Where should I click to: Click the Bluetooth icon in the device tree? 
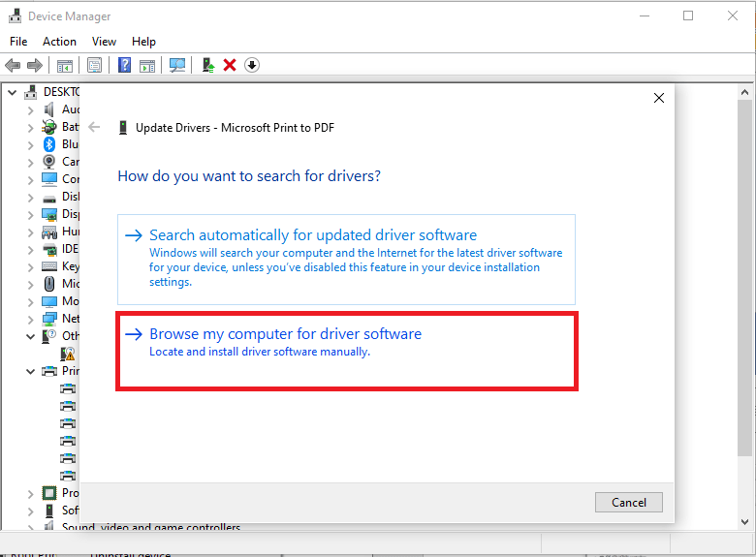pos(49,144)
